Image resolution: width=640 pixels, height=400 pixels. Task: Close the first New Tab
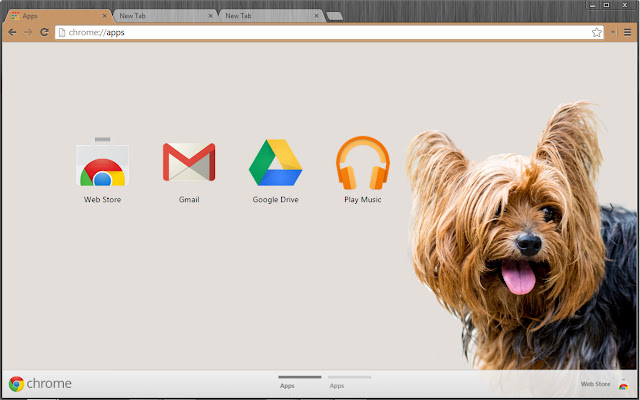point(211,16)
